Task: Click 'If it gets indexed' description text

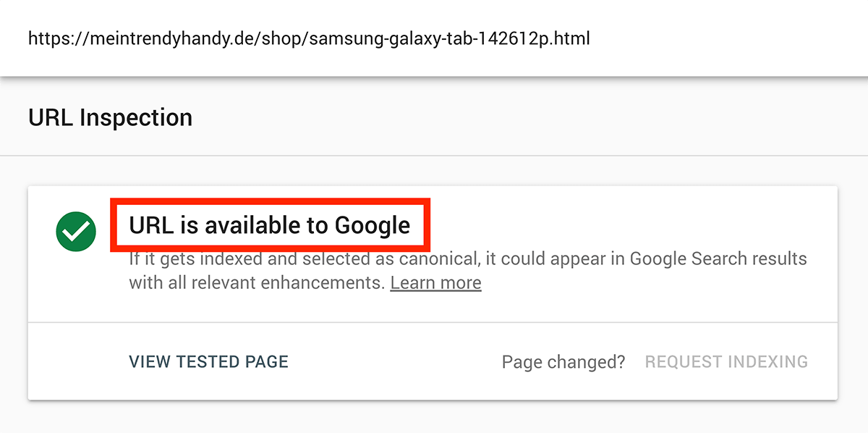Action: coord(187,258)
